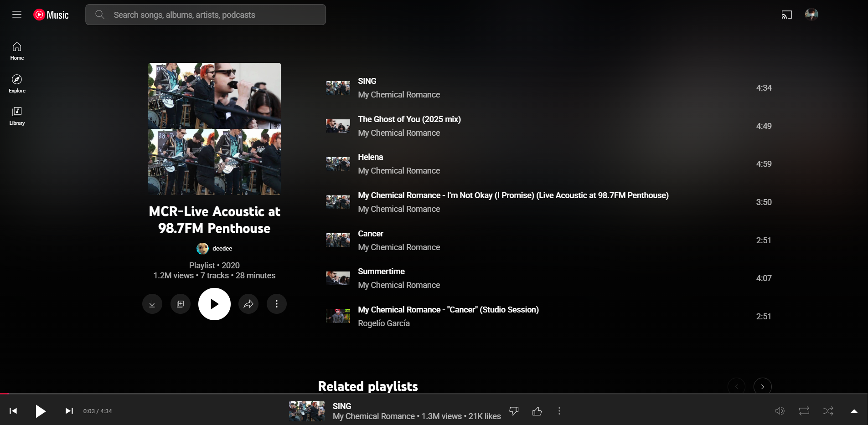Skip to previous track

(x=13, y=411)
